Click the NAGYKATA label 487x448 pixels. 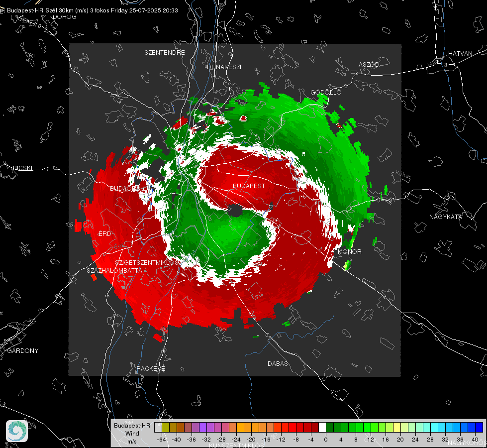pos(445,217)
